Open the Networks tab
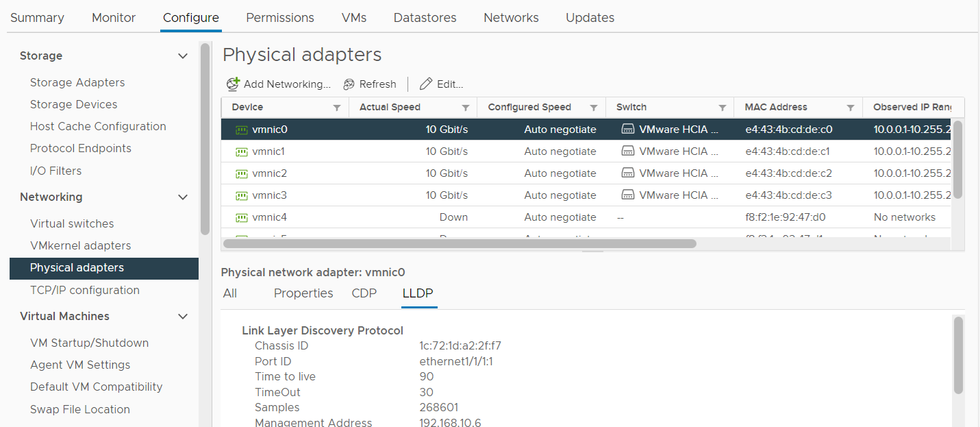The height and width of the screenshot is (427, 980). [510, 17]
